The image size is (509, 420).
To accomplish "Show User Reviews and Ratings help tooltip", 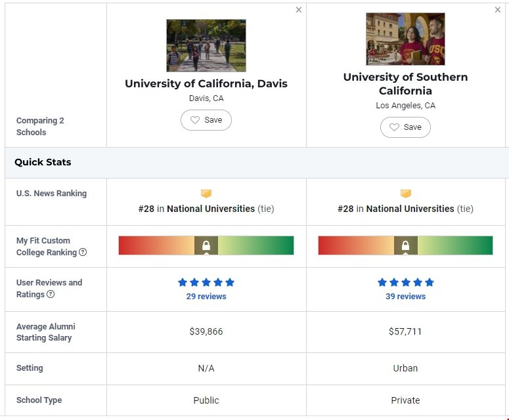I will (x=51, y=295).
